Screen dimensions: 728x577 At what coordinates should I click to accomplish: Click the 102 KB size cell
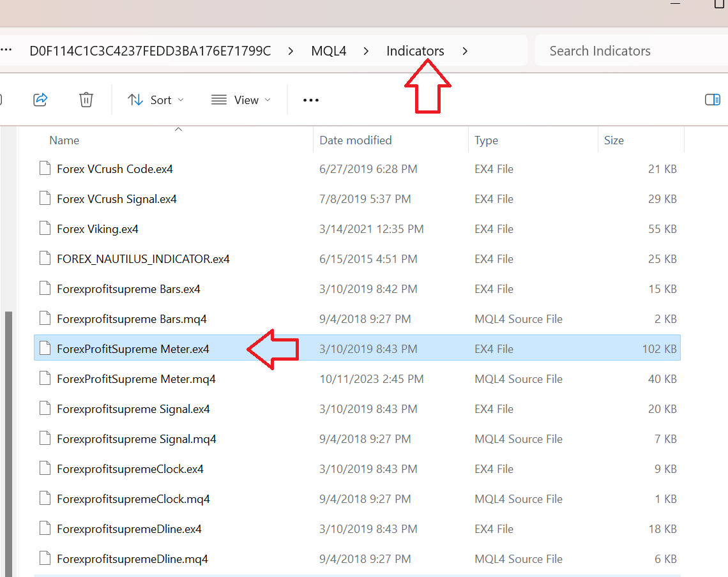[x=659, y=349]
